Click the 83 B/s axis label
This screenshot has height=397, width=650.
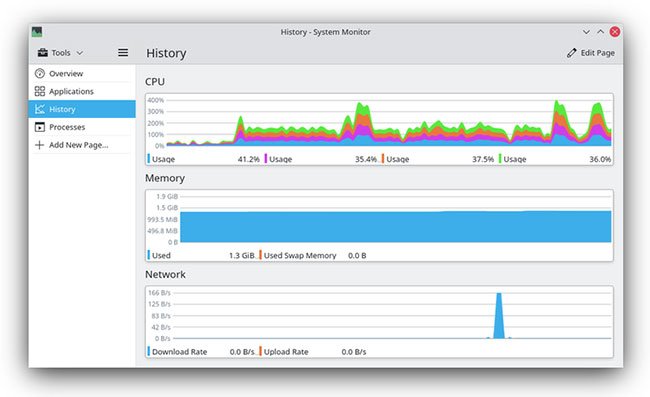pyautogui.click(x=161, y=316)
